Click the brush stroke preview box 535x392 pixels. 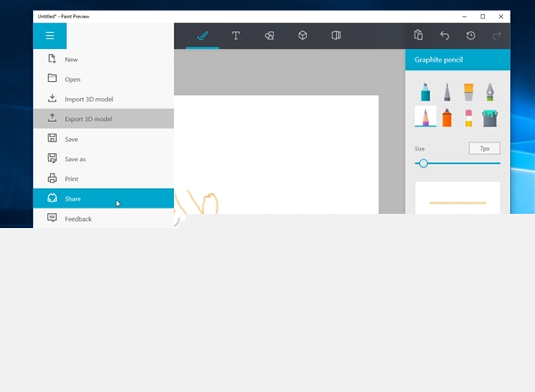coord(457,198)
